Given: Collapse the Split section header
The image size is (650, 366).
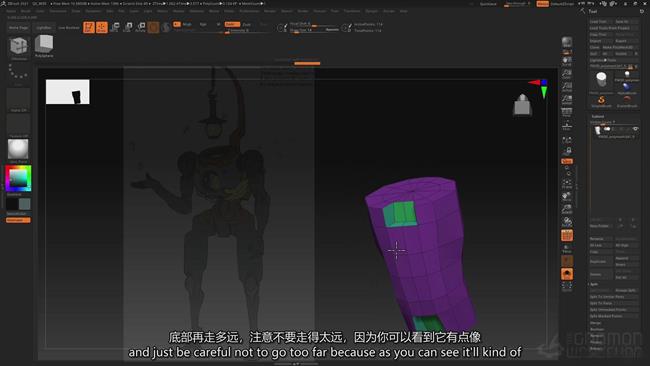Looking at the screenshot, I should pos(594,284).
